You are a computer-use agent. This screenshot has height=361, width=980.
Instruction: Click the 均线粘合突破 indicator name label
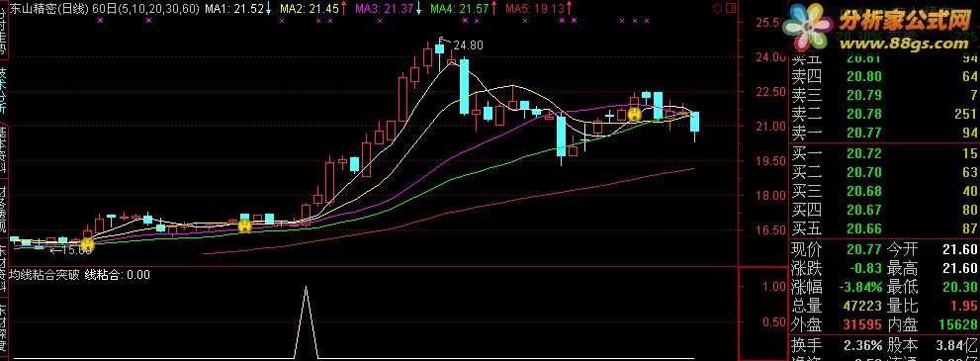click(x=44, y=274)
